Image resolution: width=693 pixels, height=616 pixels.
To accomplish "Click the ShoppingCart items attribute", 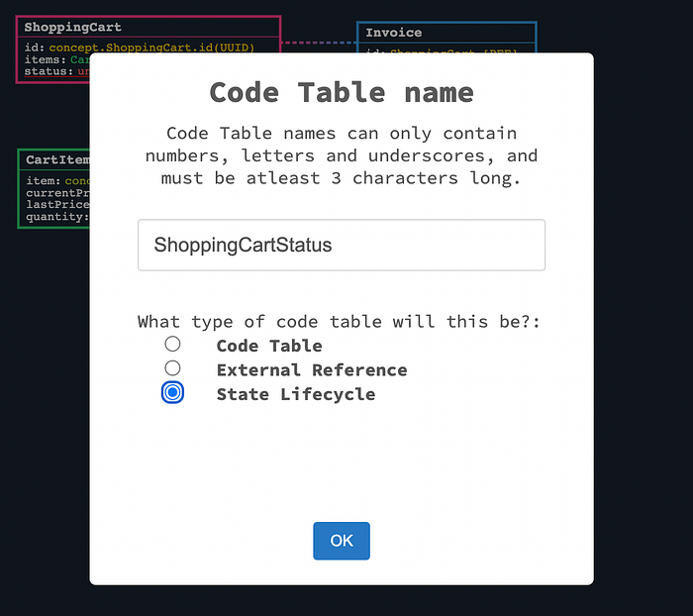I will (57, 59).
